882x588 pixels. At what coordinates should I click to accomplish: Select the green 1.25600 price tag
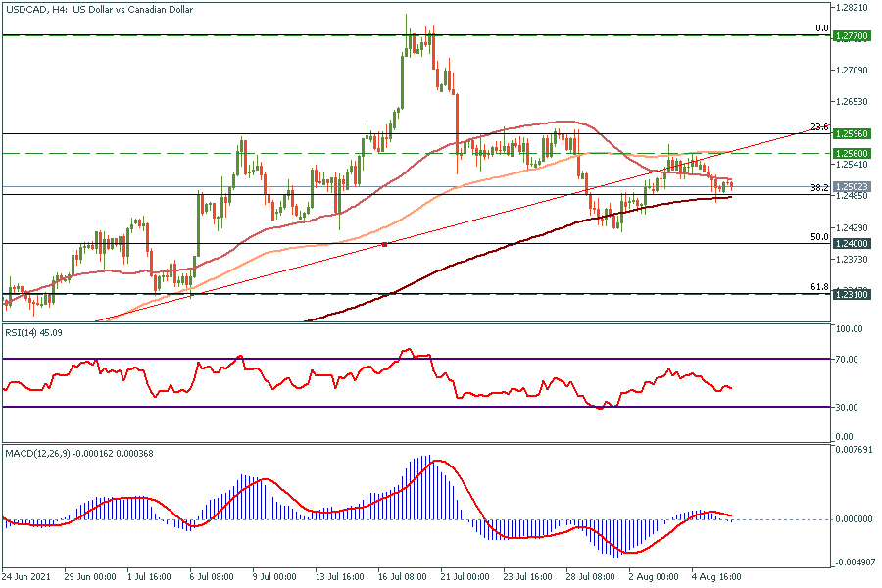849,153
